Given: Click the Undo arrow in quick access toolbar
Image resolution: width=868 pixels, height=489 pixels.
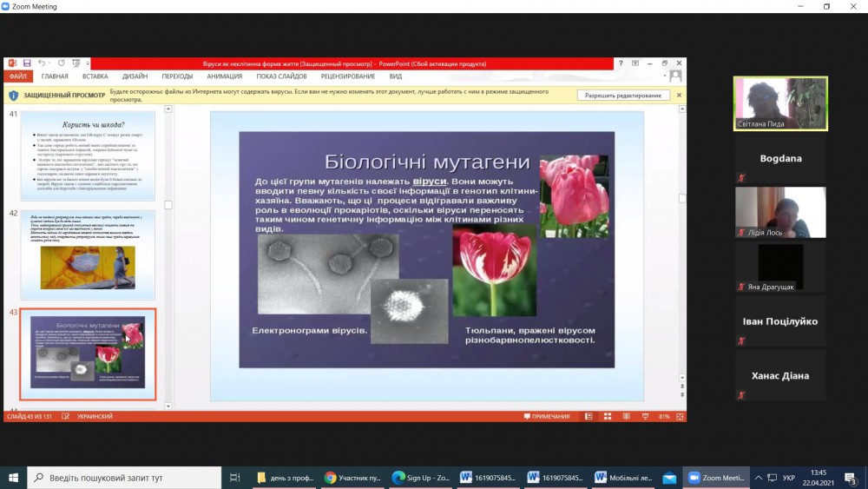Looking at the screenshot, I should [40, 63].
